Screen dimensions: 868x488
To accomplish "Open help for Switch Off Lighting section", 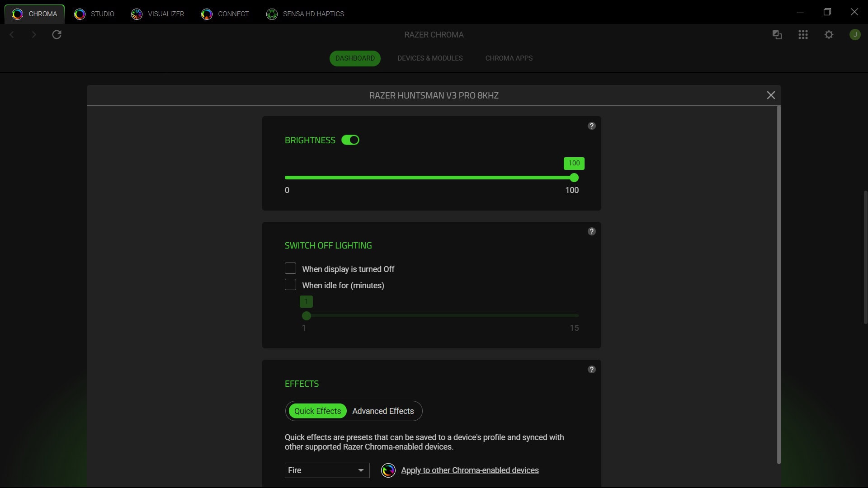I will pyautogui.click(x=592, y=231).
